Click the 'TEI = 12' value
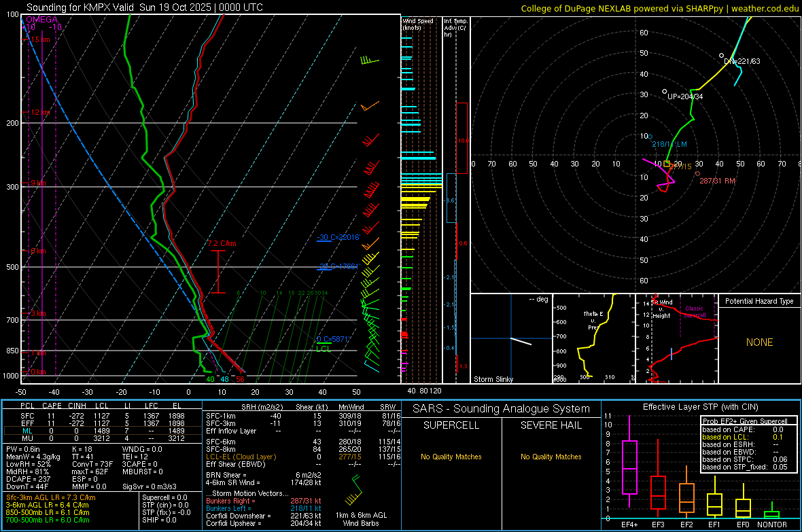 coord(135,457)
